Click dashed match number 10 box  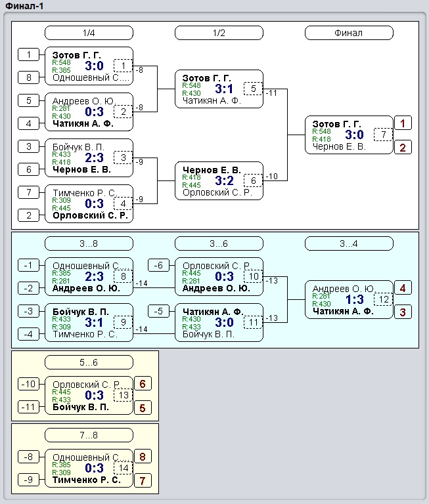pos(254,276)
